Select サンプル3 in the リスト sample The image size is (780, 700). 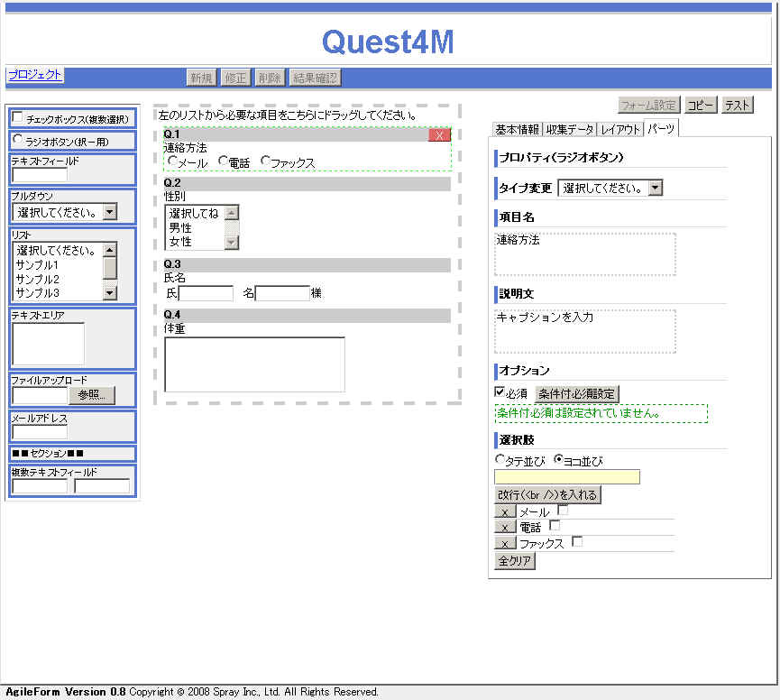point(37,293)
